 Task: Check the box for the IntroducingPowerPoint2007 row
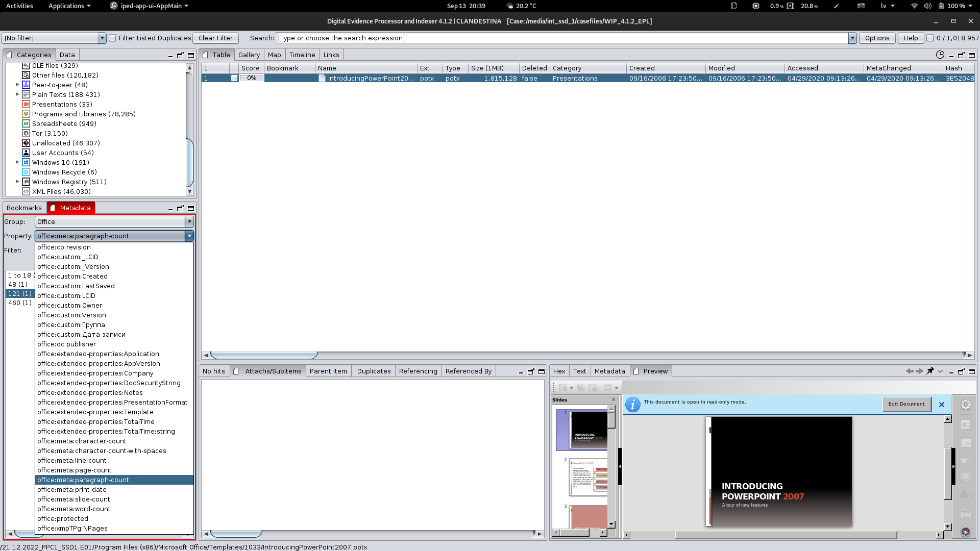pos(234,78)
